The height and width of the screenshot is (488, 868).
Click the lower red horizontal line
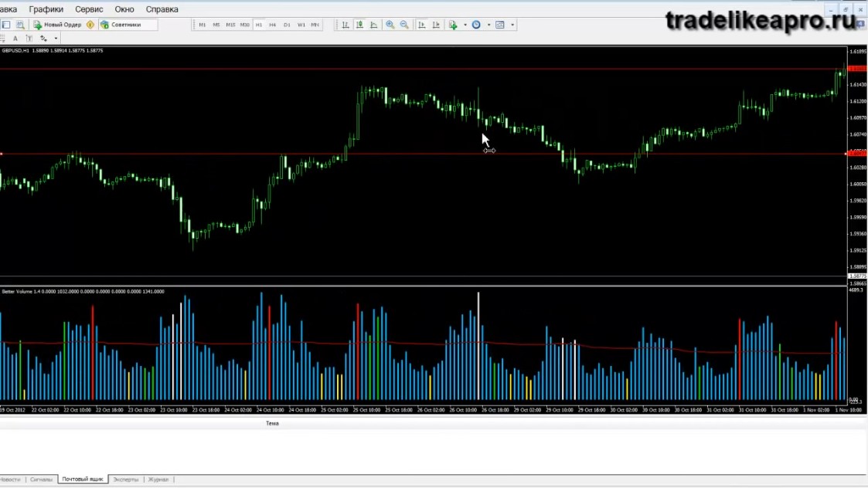424,154
